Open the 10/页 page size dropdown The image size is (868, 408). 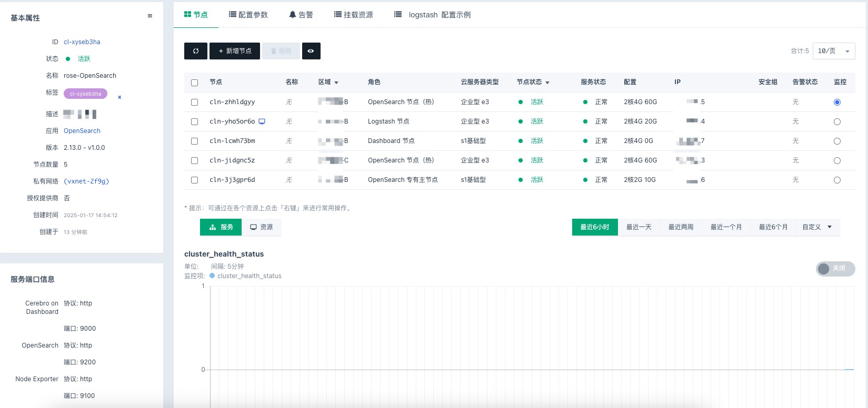pyautogui.click(x=834, y=51)
